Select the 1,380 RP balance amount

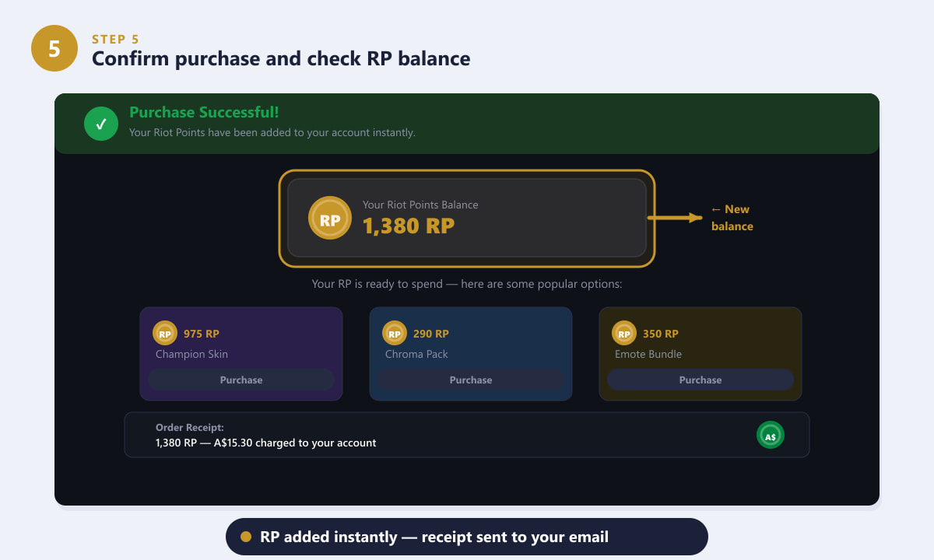point(409,226)
